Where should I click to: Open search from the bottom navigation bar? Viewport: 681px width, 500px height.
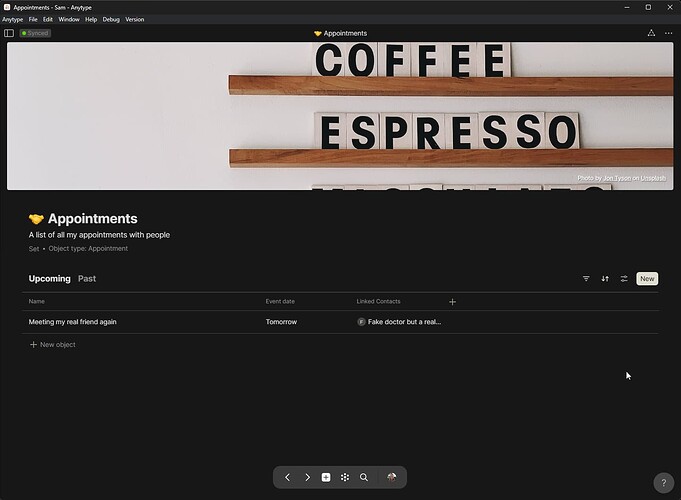(x=364, y=477)
